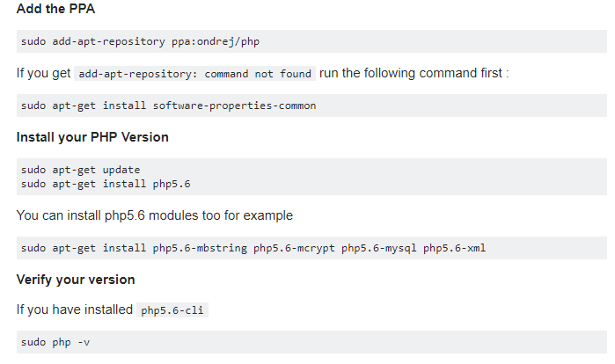Click the "sudo apt-get update" code line

tap(80, 170)
